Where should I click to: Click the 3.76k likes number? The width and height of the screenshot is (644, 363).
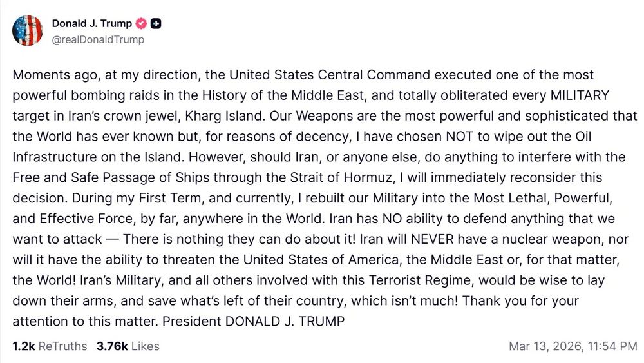tap(112, 346)
